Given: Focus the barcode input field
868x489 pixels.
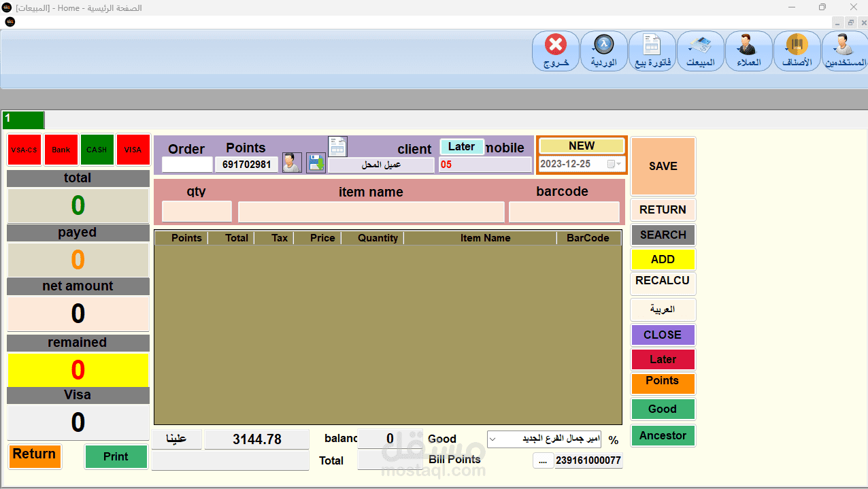Looking at the screenshot, I should pyautogui.click(x=564, y=212).
